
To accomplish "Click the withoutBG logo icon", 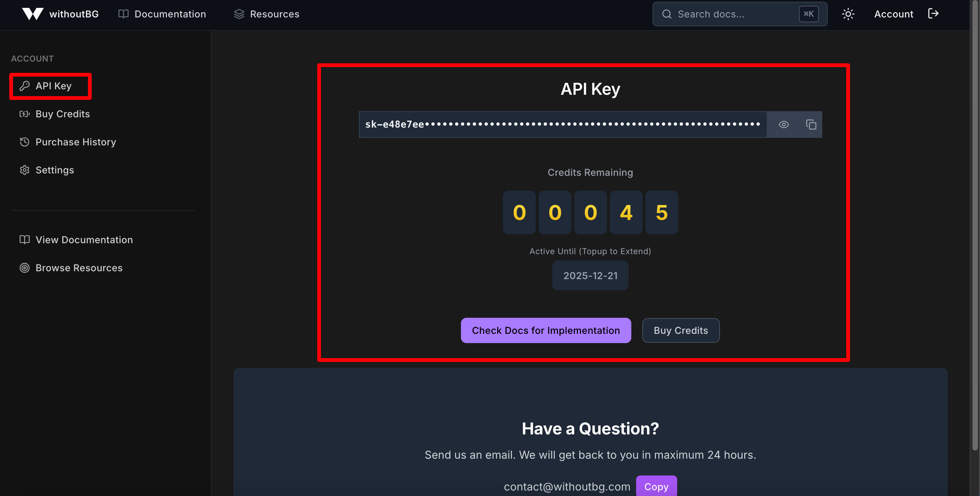I will point(33,14).
